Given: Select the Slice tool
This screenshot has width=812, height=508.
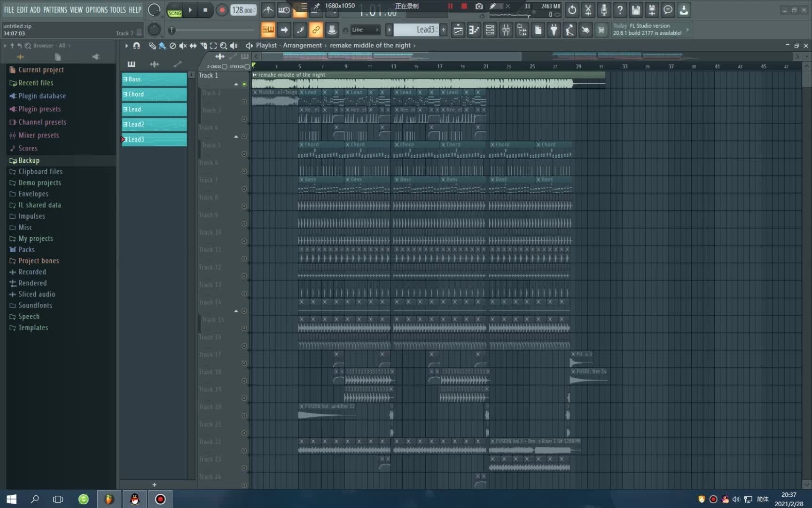Looking at the screenshot, I should tap(203, 46).
